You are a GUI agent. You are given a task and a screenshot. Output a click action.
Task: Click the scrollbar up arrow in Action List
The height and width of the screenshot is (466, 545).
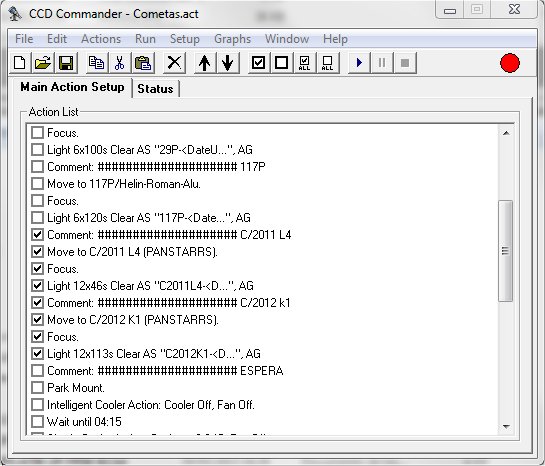click(x=506, y=133)
